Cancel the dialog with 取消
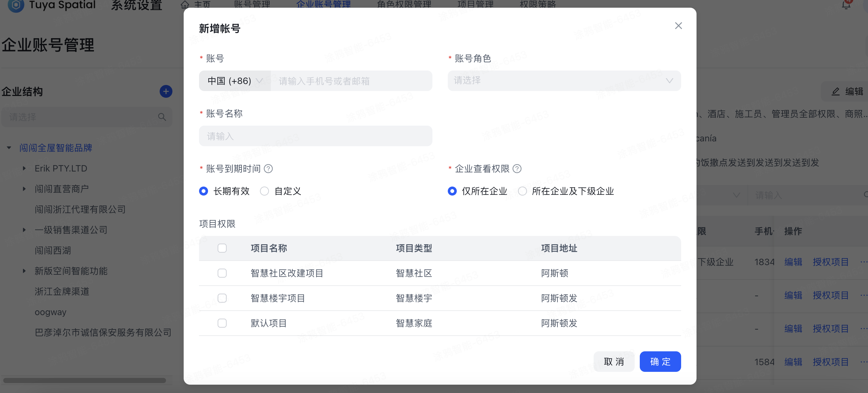The width and height of the screenshot is (868, 393). 613,361
